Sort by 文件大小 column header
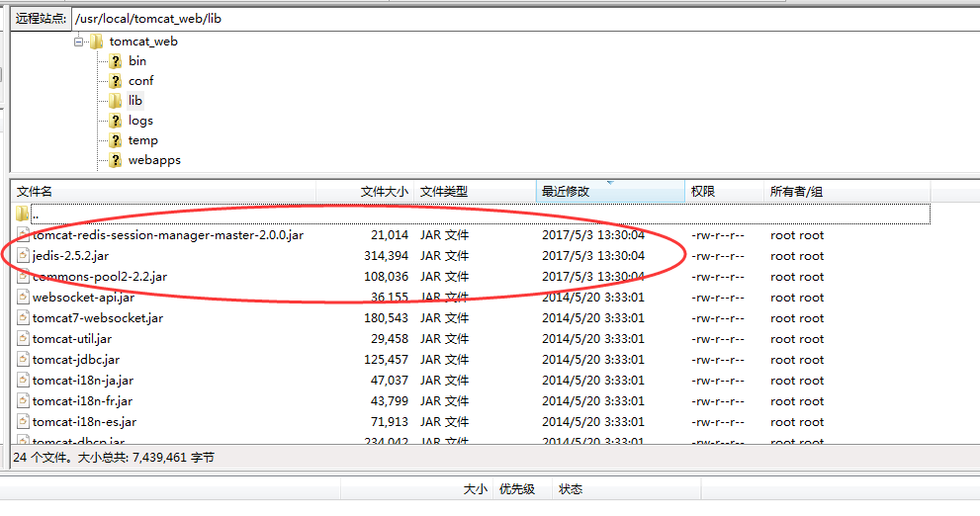Image resolution: width=980 pixels, height=516 pixels. coord(365,192)
